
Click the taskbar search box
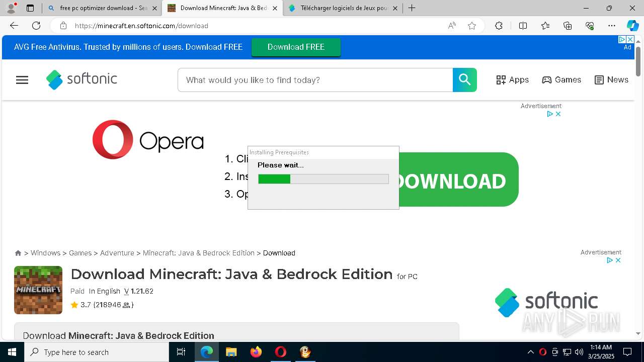[97, 352]
